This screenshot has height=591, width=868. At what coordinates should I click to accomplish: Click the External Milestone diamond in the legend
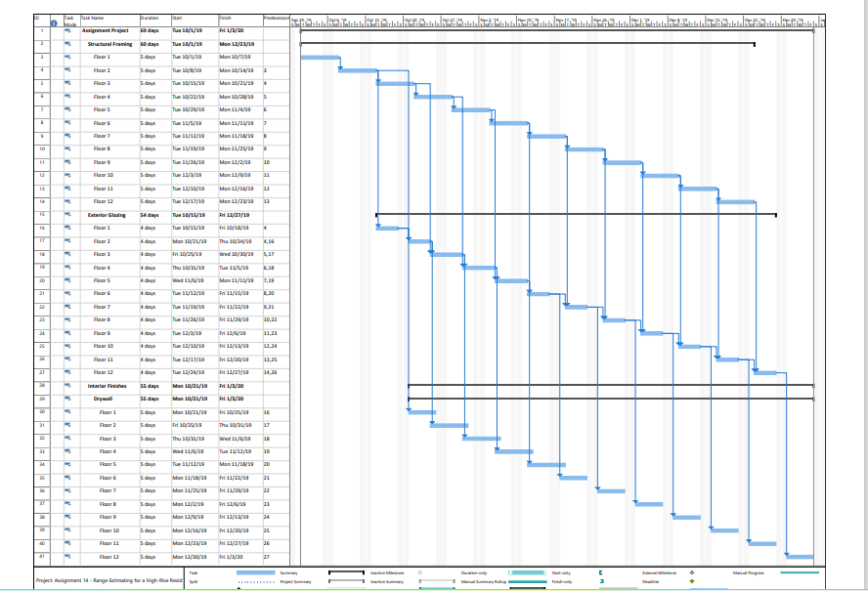(x=692, y=572)
